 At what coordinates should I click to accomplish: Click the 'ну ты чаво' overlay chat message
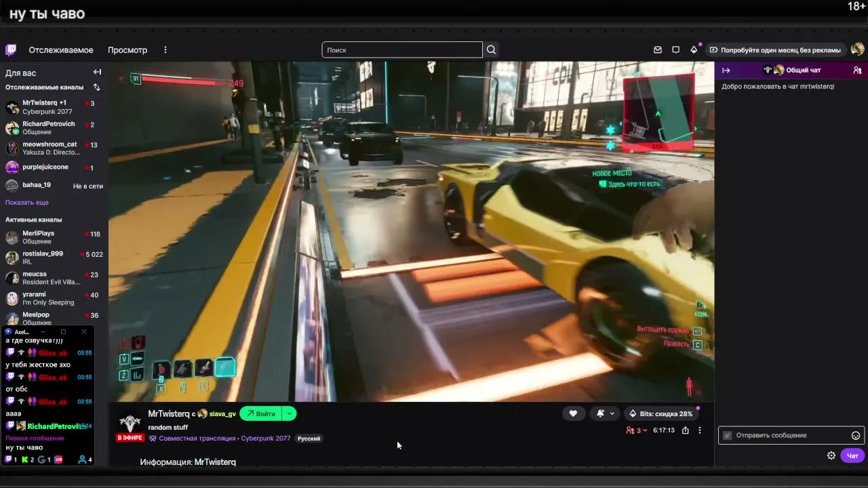24,447
